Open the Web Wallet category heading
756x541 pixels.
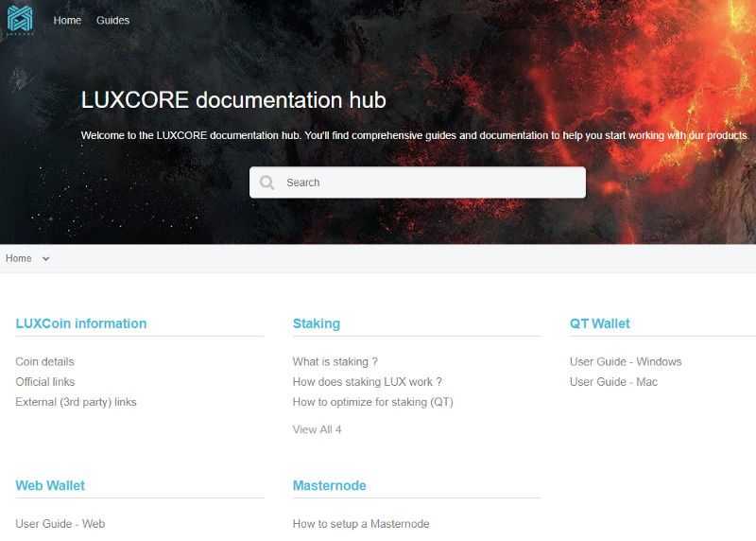click(x=50, y=485)
